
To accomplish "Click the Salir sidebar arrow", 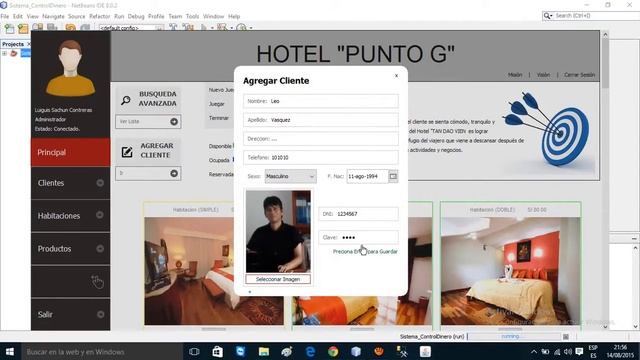I will click(x=100, y=314).
